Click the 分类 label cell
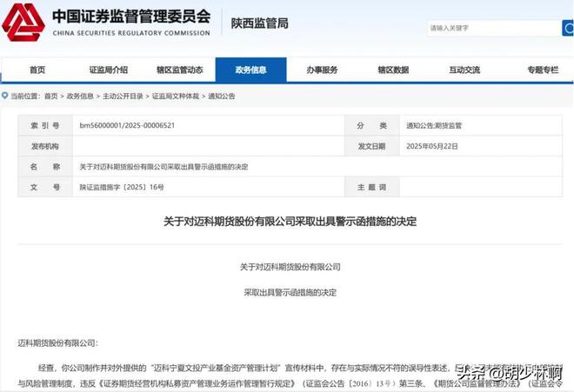 coord(372,125)
